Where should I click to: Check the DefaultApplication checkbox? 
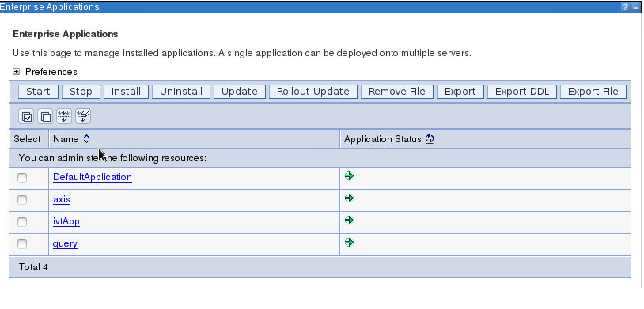22,178
